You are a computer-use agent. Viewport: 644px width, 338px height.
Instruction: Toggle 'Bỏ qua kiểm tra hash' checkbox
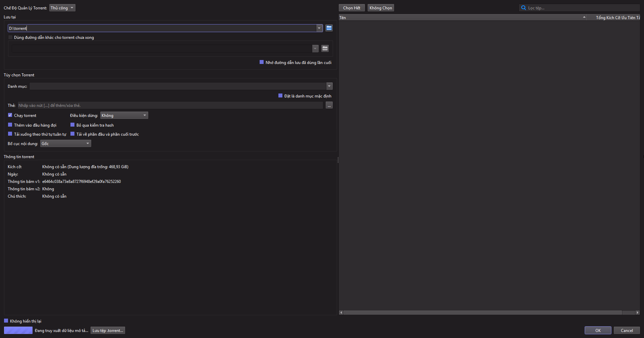72,125
